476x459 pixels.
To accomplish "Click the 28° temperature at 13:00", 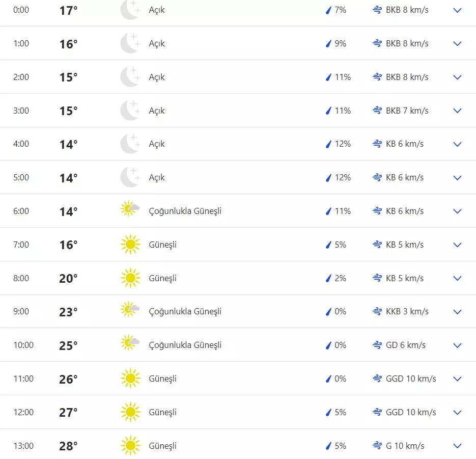I will (x=68, y=446).
